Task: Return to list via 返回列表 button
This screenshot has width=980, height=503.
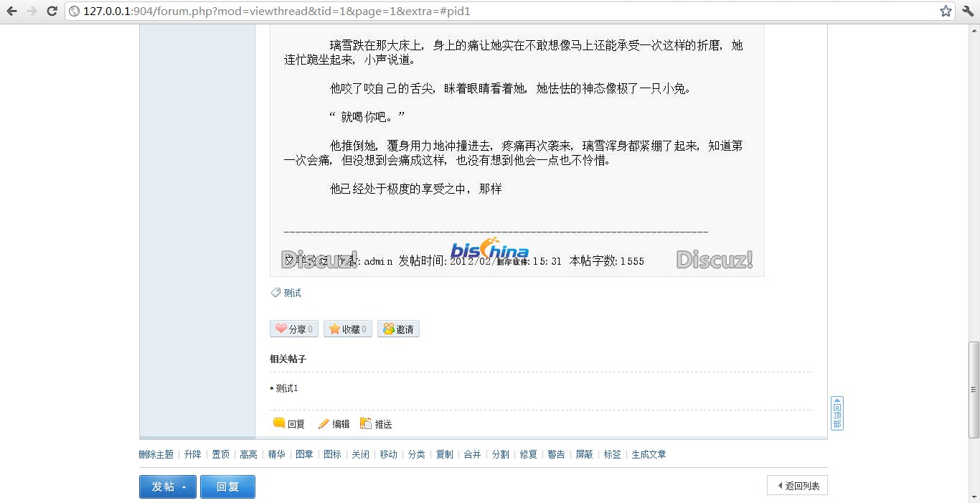Action: tap(798, 486)
